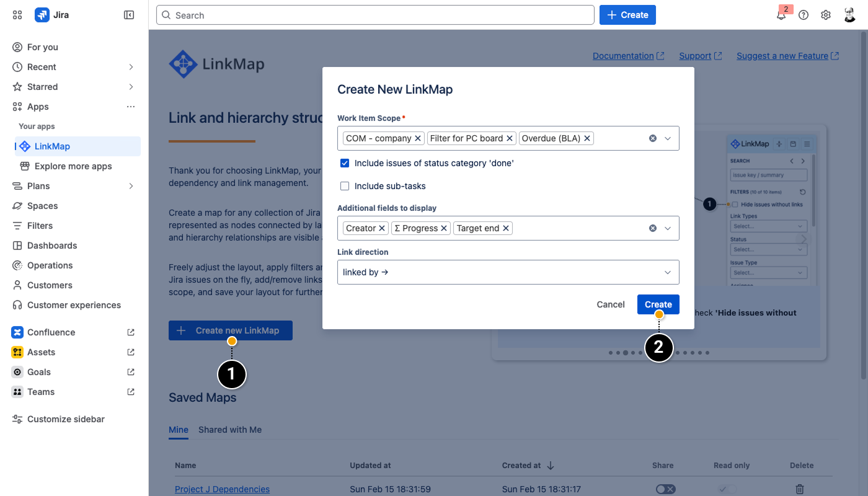This screenshot has width=868, height=496.
Task: Click the Search input field
Action: pos(375,15)
